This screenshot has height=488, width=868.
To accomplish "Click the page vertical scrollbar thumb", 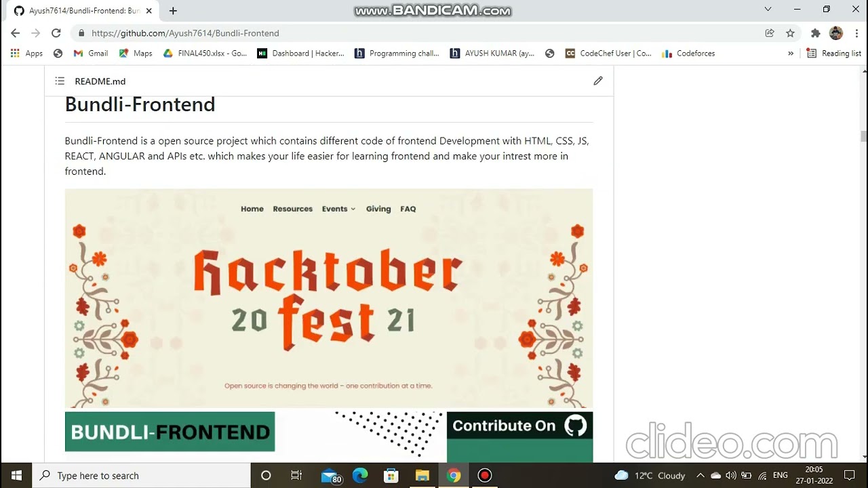I will tap(863, 136).
